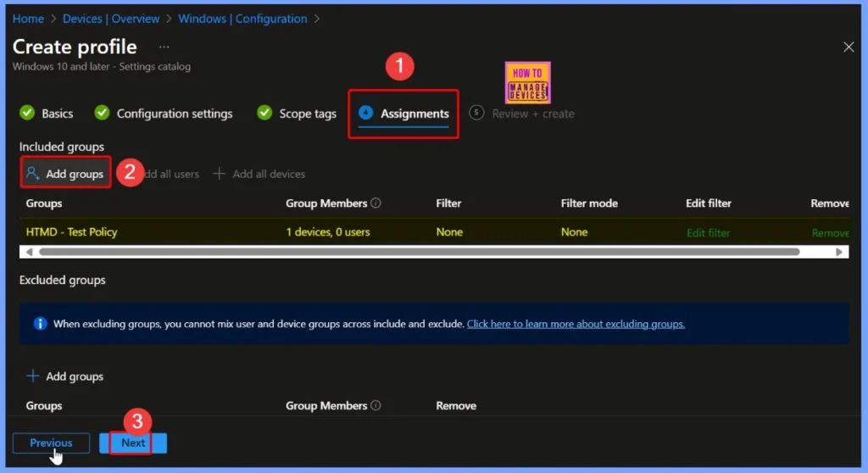Click the Group Members info icon in Excluded groups
The width and height of the screenshot is (868, 473).
(376, 406)
